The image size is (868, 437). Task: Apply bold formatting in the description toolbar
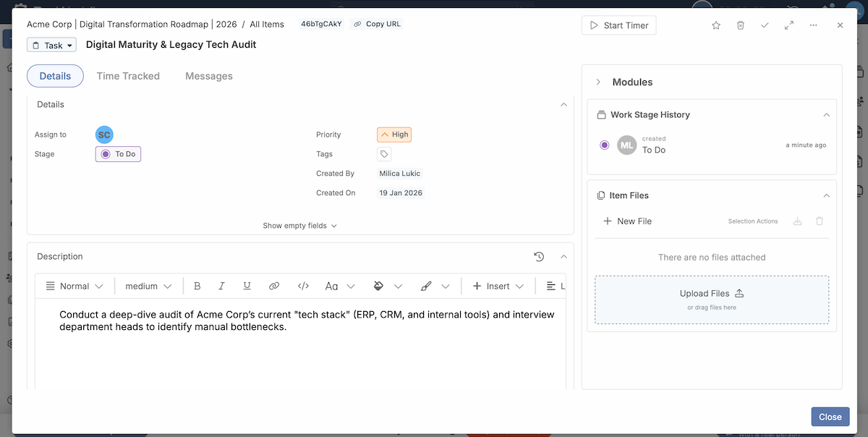click(x=197, y=286)
